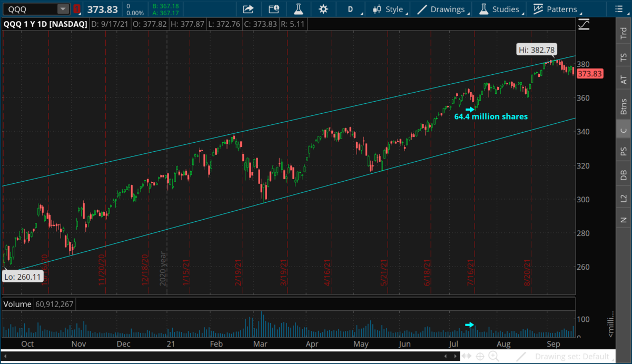Click the 4/16/21 expiration date marker

[328, 272]
